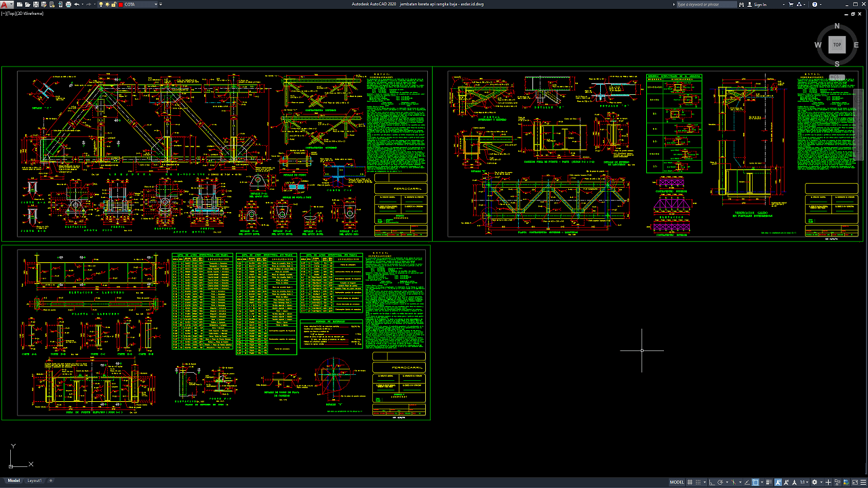This screenshot has width=868, height=488.
Task: Click the Sign In button
Action: point(757,4)
